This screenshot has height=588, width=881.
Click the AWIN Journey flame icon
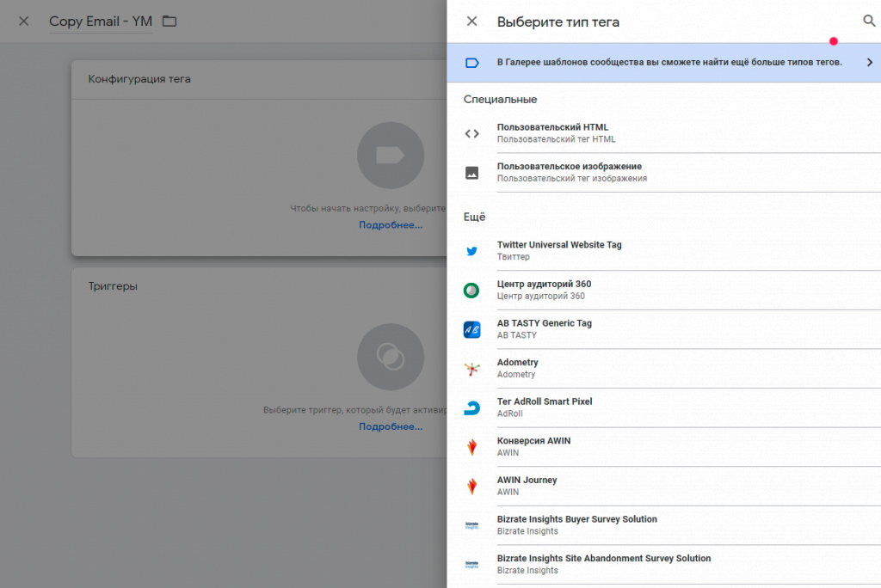[x=472, y=487]
